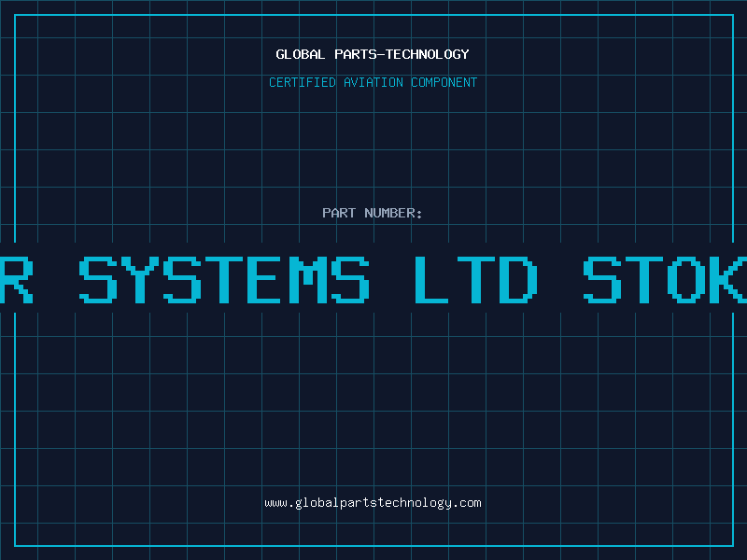The width and height of the screenshot is (747, 560).
Task: Select the CERTIFIED AVIATION COMPONENT subtitle
Action: (x=373, y=82)
